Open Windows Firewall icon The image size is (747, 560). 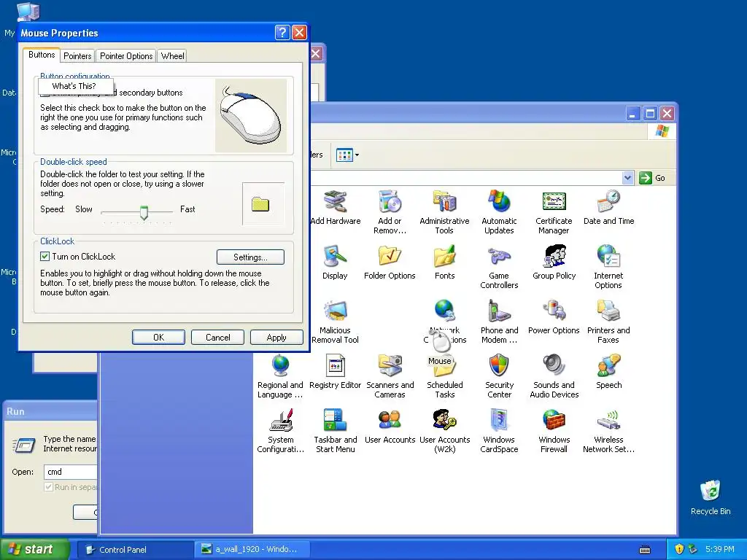click(x=554, y=431)
